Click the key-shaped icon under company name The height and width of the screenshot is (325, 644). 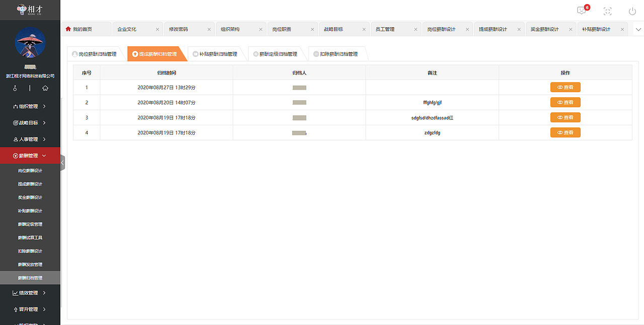tap(15, 88)
